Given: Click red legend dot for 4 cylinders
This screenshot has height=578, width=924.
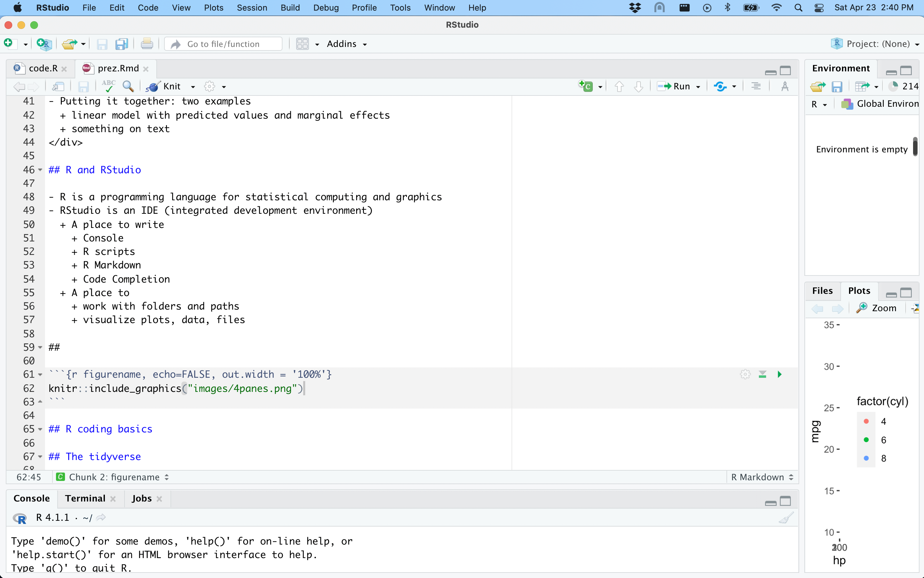Looking at the screenshot, I should tap(866, 421).
